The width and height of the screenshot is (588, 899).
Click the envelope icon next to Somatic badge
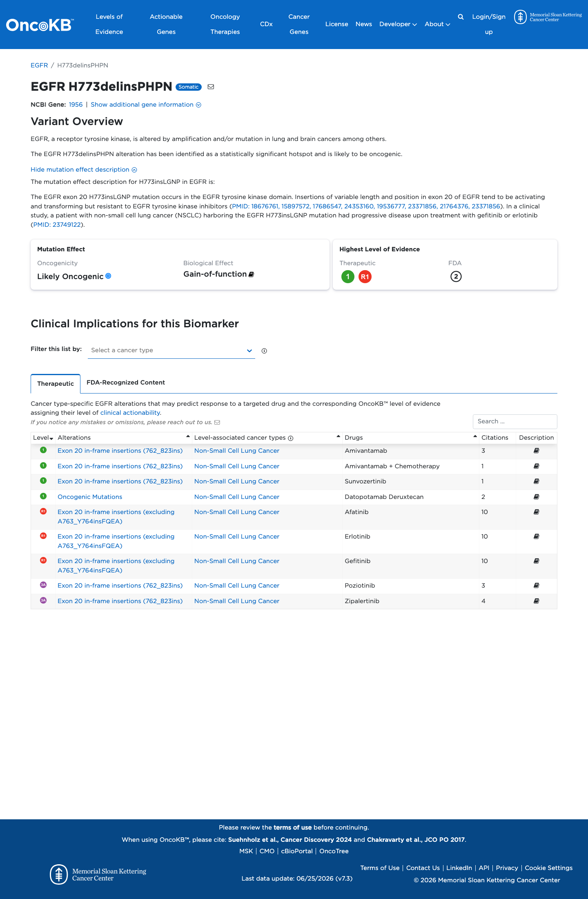coord(211,87)
